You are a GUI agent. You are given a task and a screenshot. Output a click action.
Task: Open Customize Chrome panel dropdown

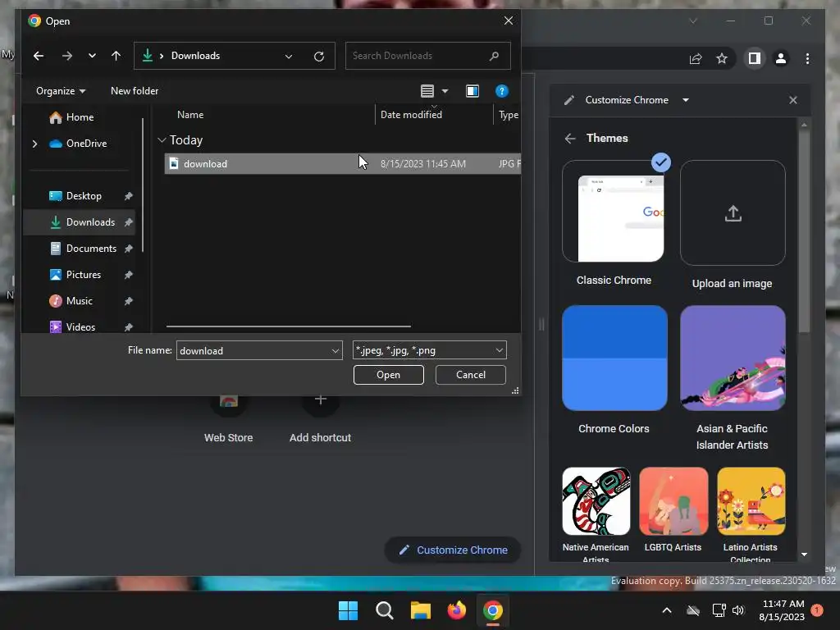(686, 100)
